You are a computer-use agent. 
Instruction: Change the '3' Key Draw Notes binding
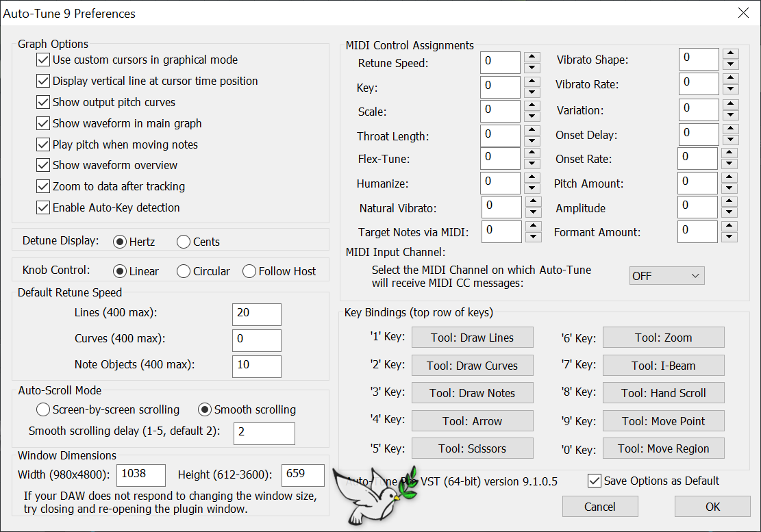point(472,393)
